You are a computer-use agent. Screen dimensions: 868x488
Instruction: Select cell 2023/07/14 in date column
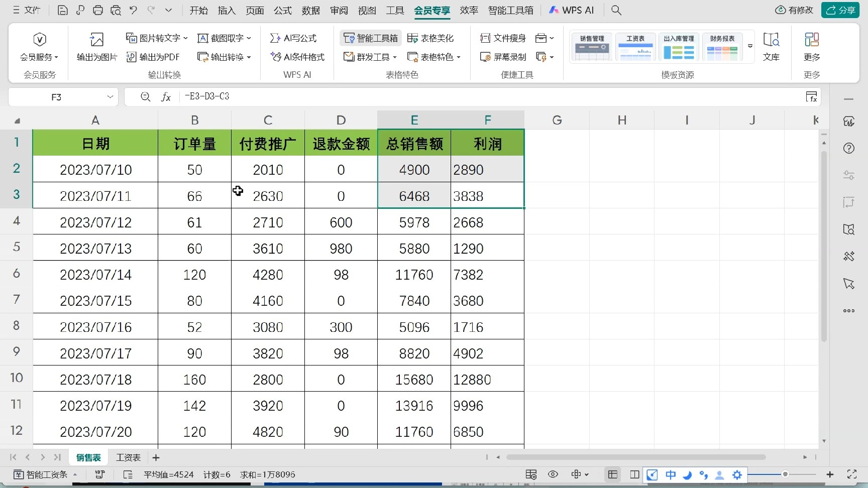[x=95, y=275]
